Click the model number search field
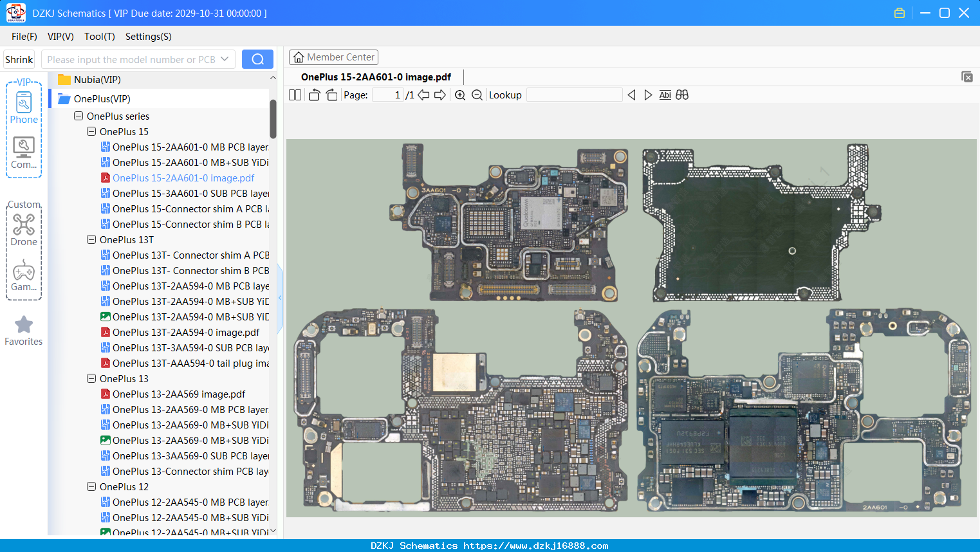 [131, 59]
